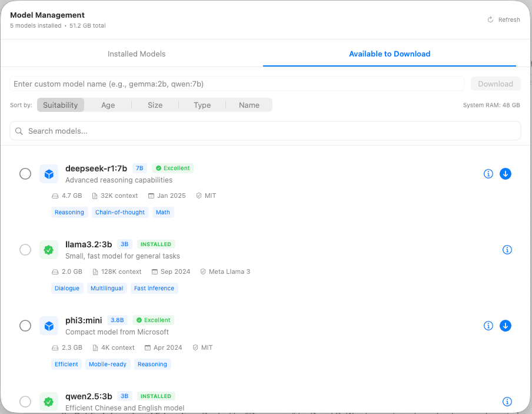Click the Efficient tag
Screen dimensions: 532x414
pos(66,364)
